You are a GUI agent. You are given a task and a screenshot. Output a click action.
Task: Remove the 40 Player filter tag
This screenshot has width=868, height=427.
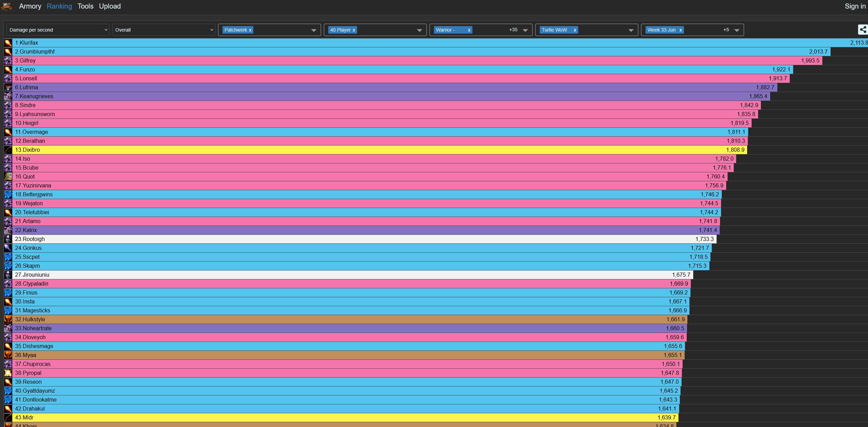pyautogui.click(x=354, y=30)
